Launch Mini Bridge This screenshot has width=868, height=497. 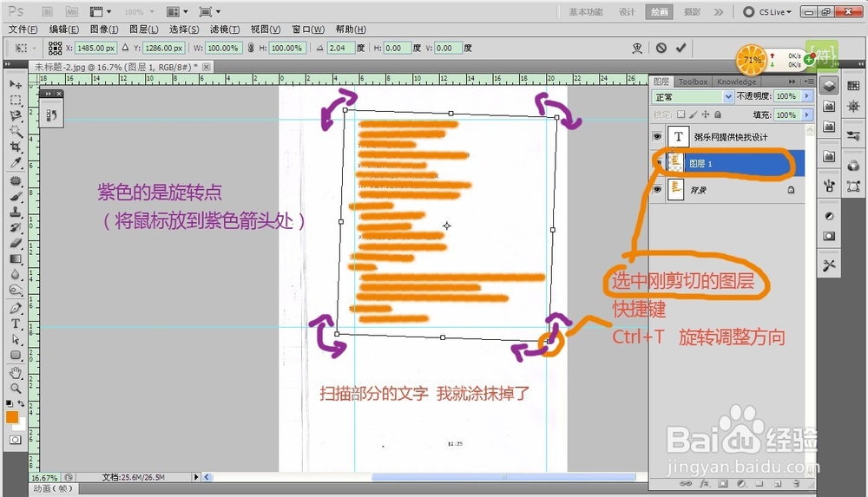coord(71,11)
